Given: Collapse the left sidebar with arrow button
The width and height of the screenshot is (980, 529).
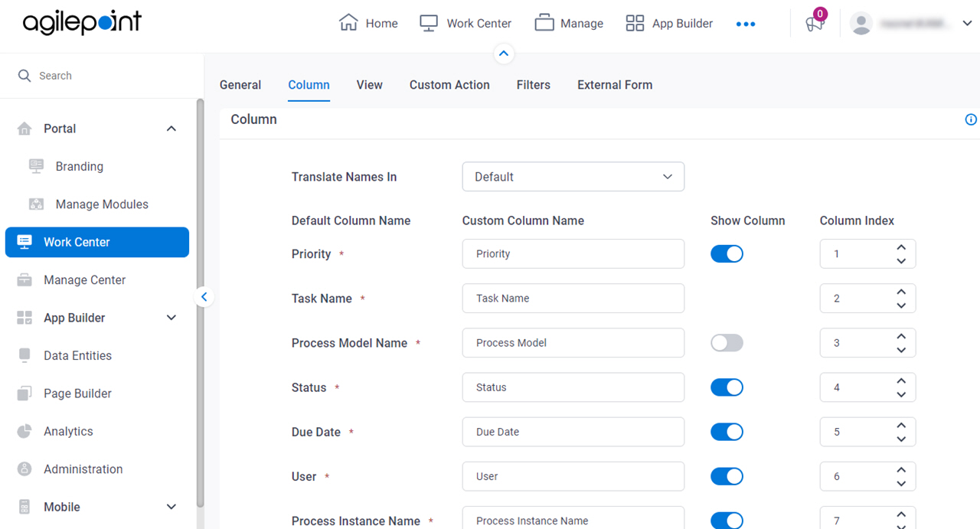Looking at the screenshot, I should (204, 296).
